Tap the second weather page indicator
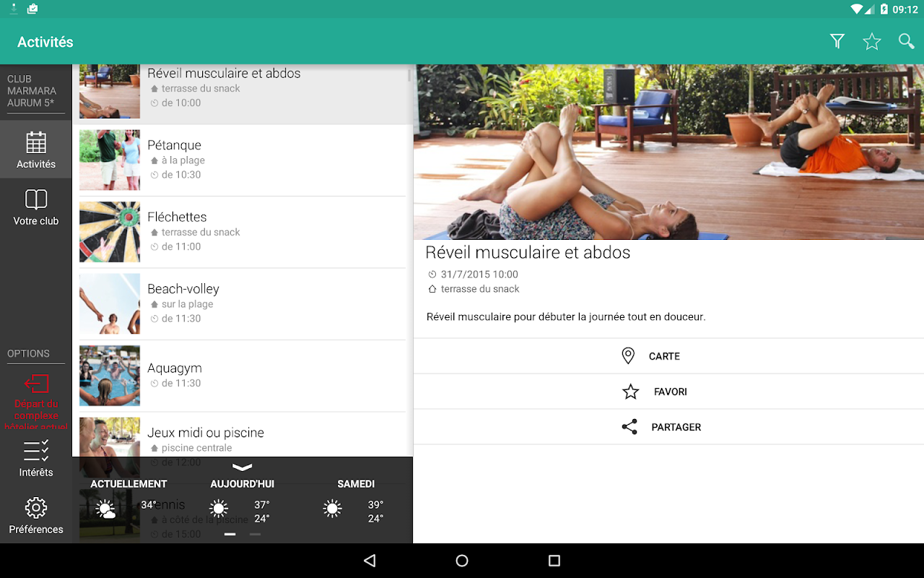Screen dimensions: 924x578 click(x=255, y=534)
